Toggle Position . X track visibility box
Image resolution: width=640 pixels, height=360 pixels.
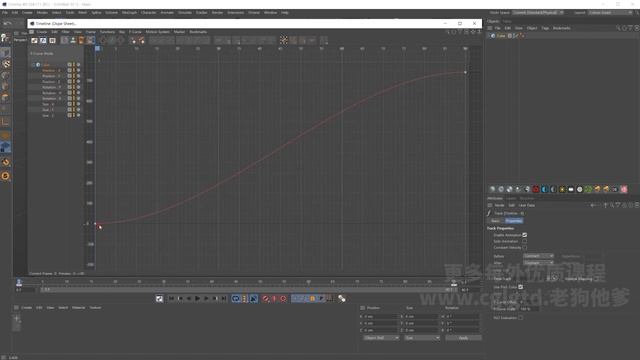(x=69, y=70)
